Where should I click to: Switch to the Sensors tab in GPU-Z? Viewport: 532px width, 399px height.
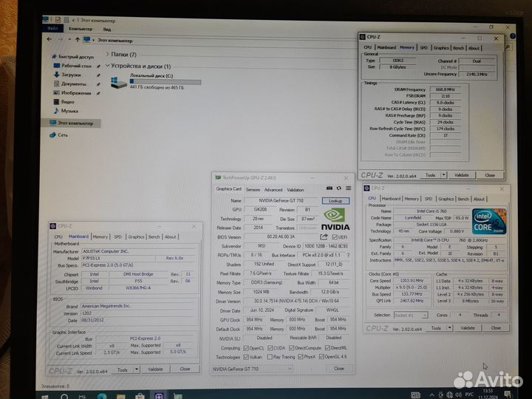(253, 190)
